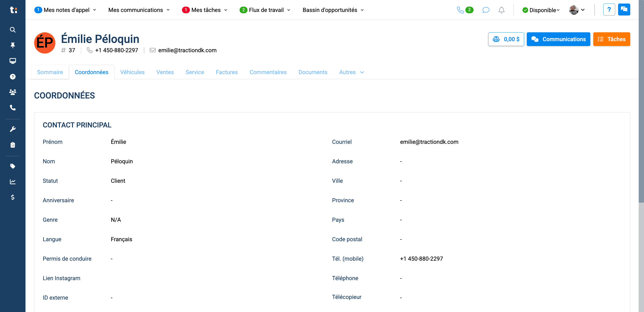Open the price tag sidebar icon
Image resolution: width=644 pixels, height=312 pixels.
click(13, 166)
